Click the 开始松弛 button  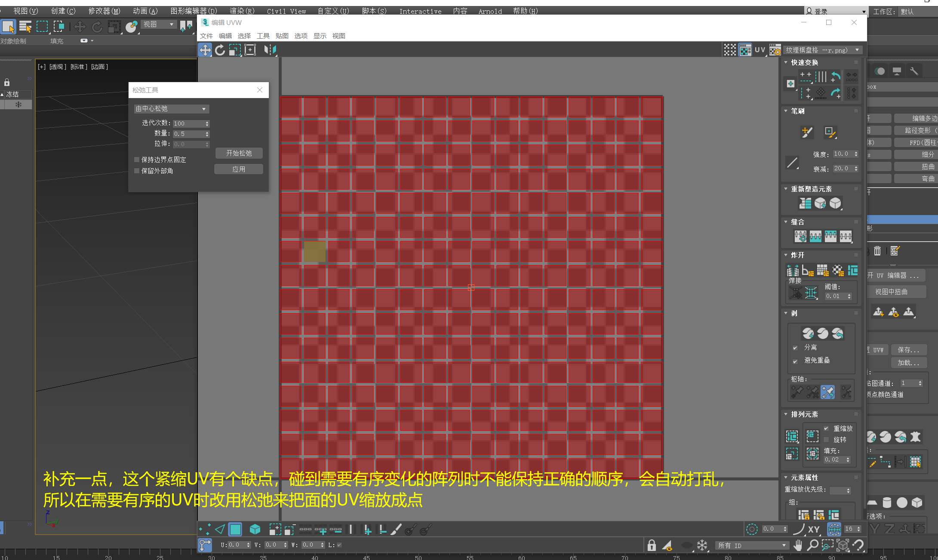pos(239,153)
